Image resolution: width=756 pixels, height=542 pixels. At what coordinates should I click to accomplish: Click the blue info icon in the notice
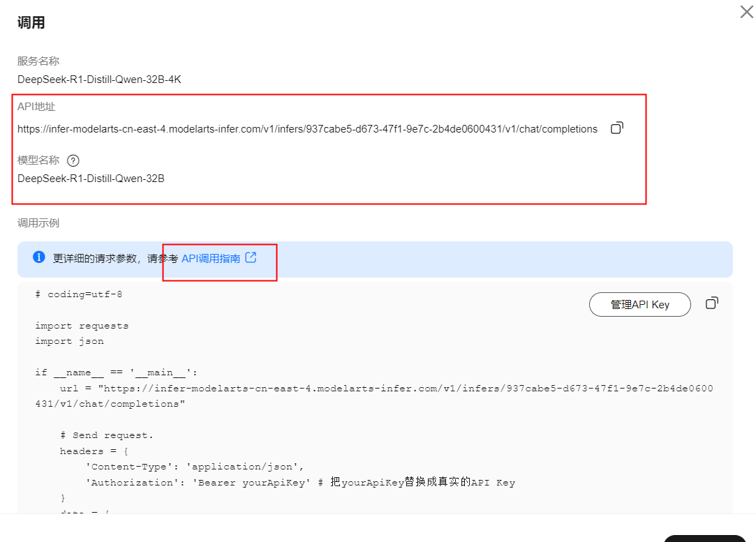(39, 257)
